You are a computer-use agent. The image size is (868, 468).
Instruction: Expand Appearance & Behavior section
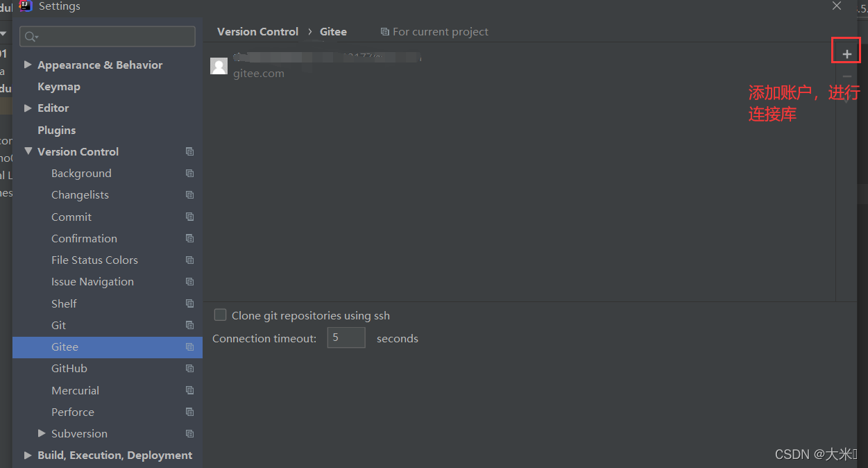[28, 65]
